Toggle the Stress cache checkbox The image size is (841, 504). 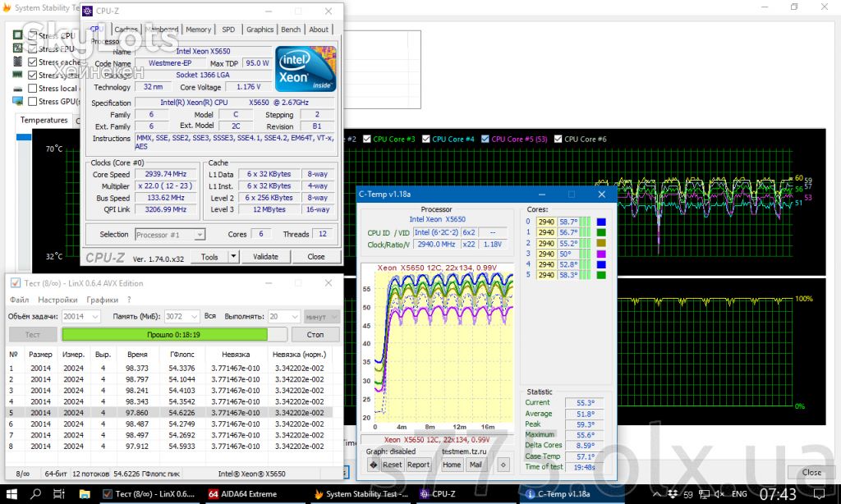(33, 62)
